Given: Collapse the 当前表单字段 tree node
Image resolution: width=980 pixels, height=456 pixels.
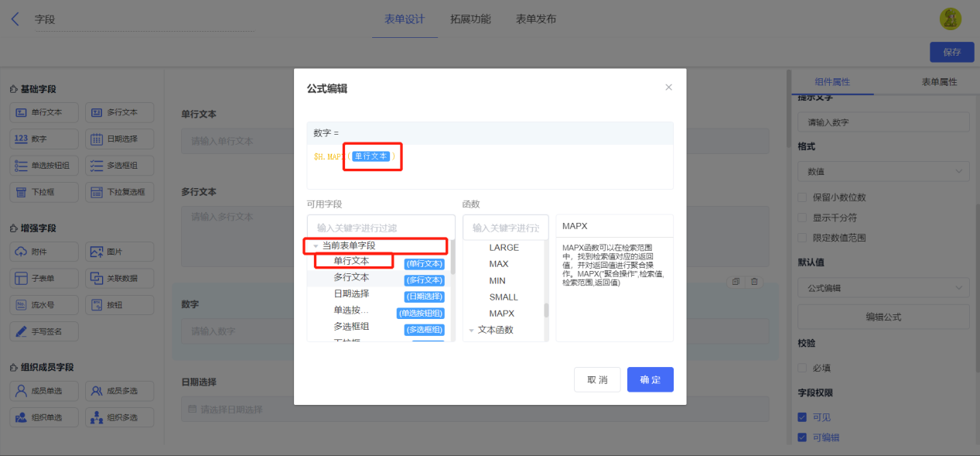Looking at the screenshot, I should (x=316, y=245).
